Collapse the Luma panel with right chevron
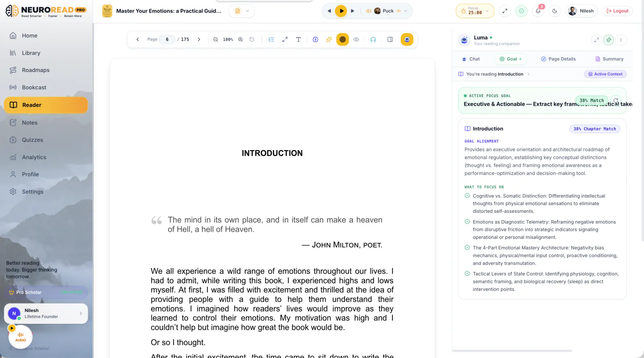644x358 pixels. click(x=621, y=40)
